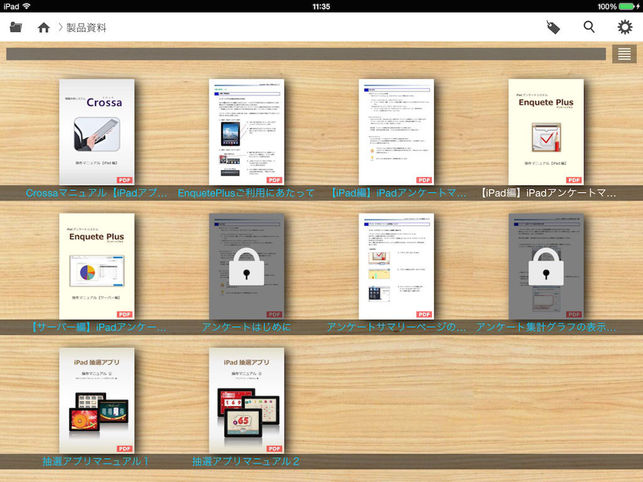
Task: Open 抽選アプリマニュアル1 cover thumbnail
Action: point(97,400)
